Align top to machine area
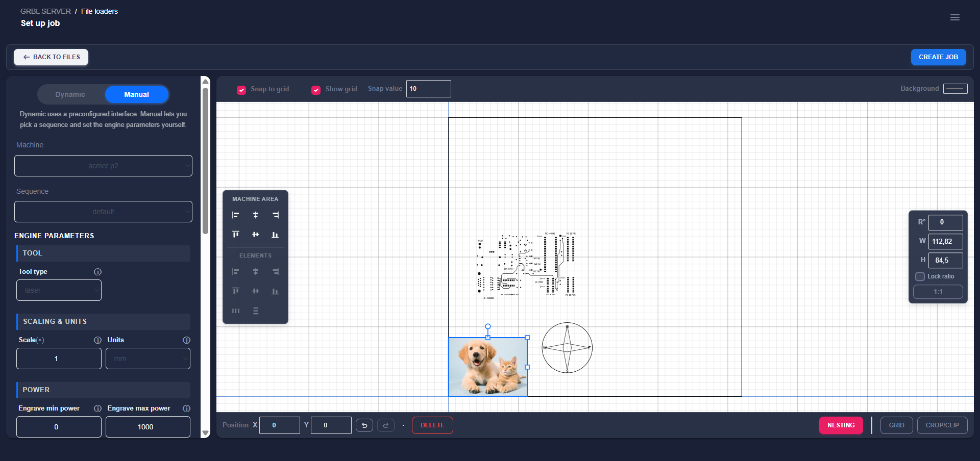Viewport: 980px width, 461px height. (x=235, y=235)
